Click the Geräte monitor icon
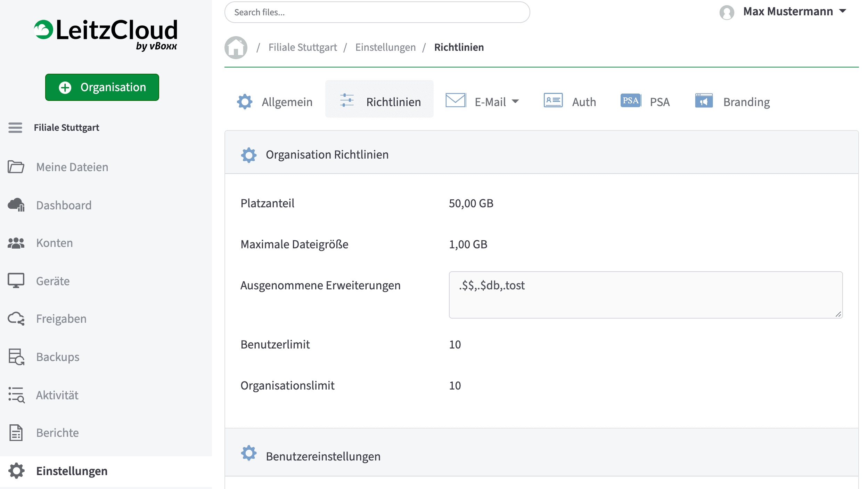868x489 pixels. [x=16, y=281]
